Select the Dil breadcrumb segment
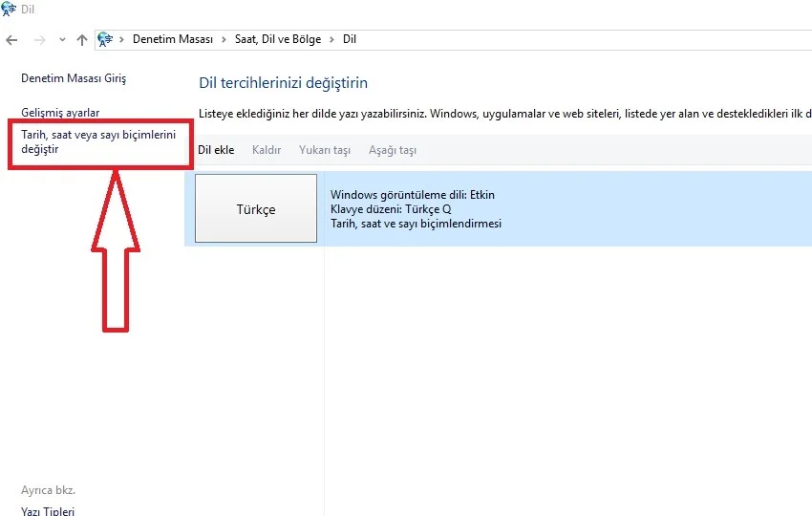 (350, 39)
